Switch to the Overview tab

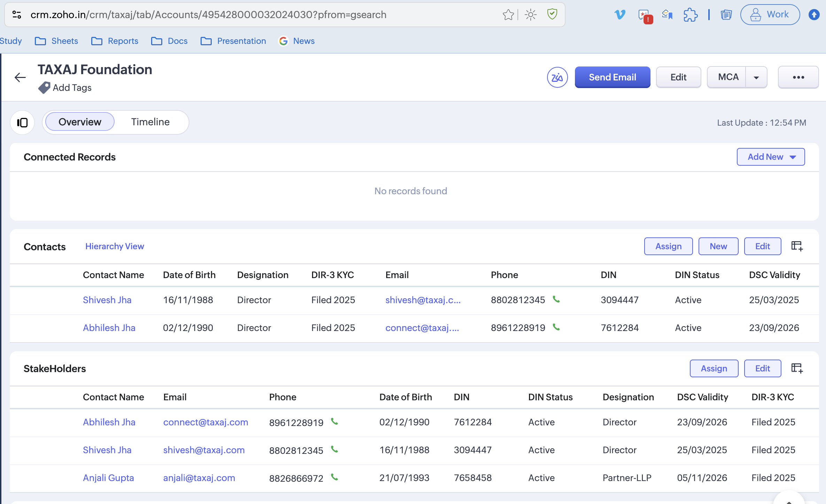pyautogui.click(x=80, y=122)
